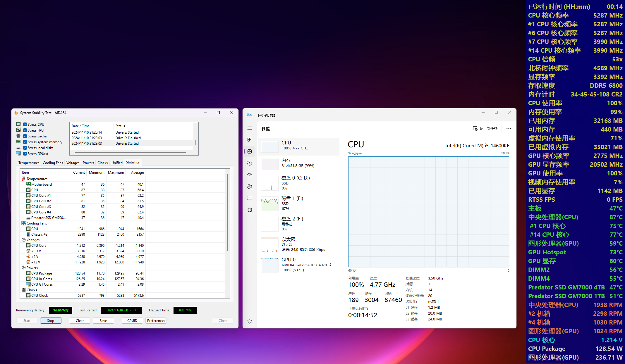This screenshot has width=625, height=364.
Task: Click the Stress CPU chip icon
Action: point(18,124)
